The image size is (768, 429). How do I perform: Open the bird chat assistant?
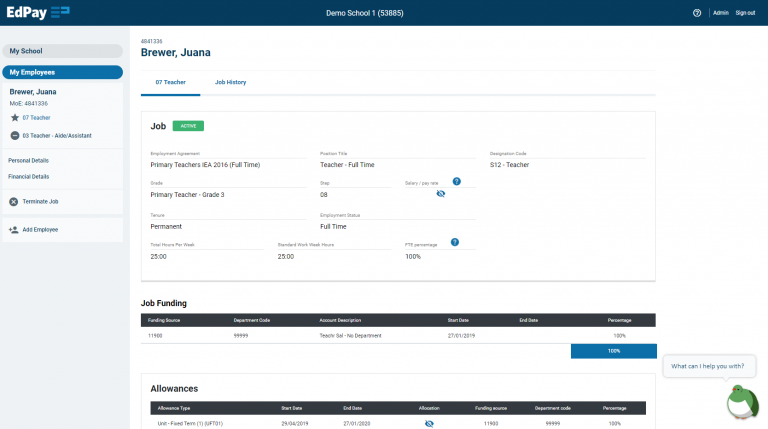742,403
